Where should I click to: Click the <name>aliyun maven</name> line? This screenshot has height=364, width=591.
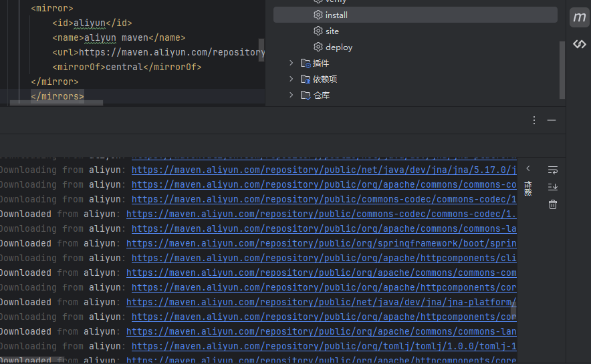[x=119, y=37]
